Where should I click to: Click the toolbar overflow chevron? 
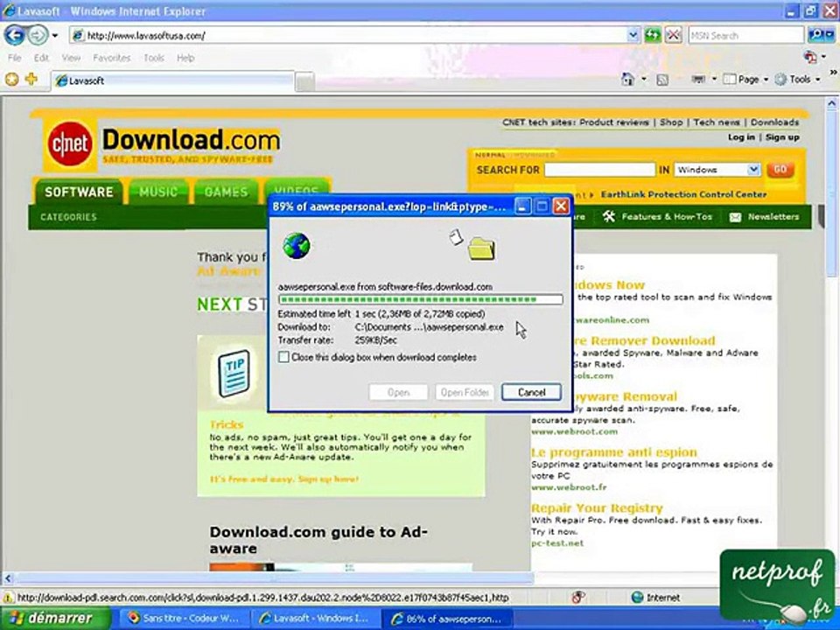click(x=833, y=73)
